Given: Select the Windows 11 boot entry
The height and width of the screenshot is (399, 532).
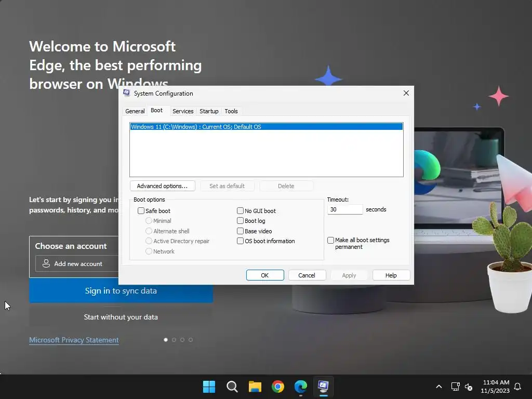Looking at the screenshot, I should [x=267, y=127].
